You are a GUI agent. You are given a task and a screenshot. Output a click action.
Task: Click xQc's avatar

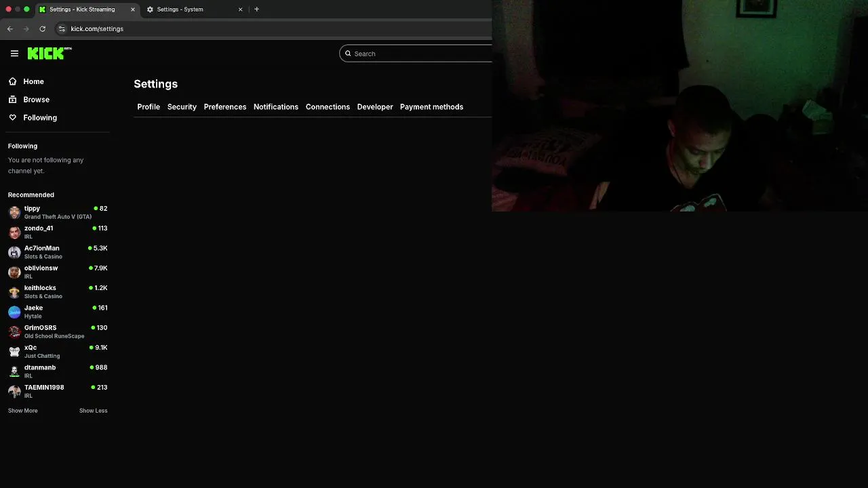(14, 351)
